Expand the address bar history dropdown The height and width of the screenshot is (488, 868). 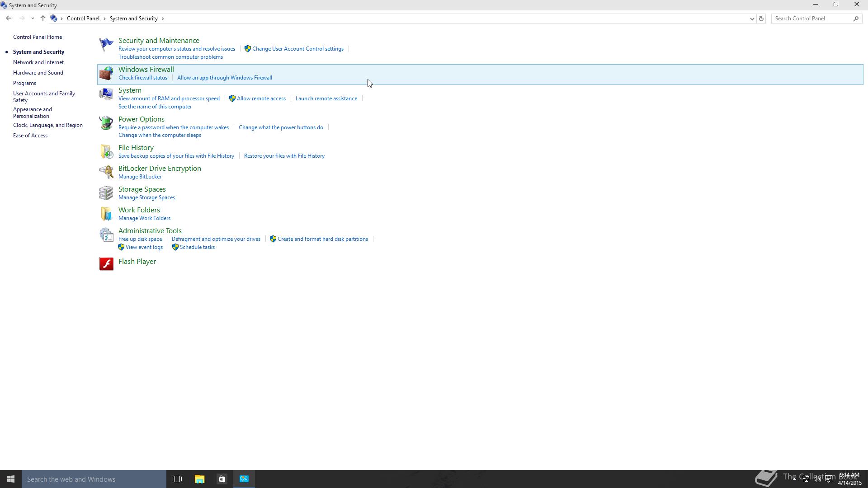click(752, 19)
